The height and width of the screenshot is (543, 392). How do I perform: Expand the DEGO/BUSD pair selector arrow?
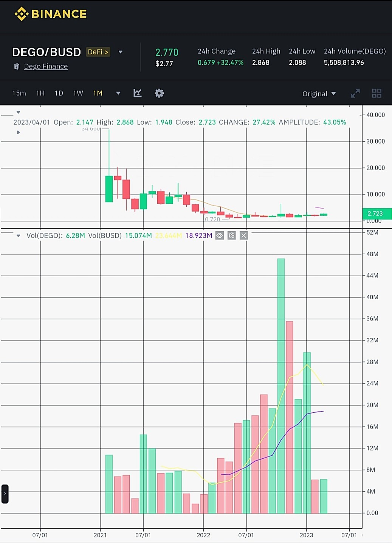tap(121, 52)
